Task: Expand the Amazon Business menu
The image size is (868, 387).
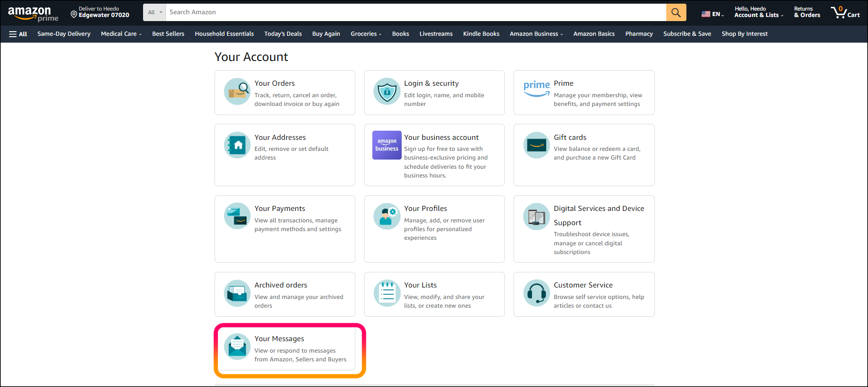Action: click(536, 34)
